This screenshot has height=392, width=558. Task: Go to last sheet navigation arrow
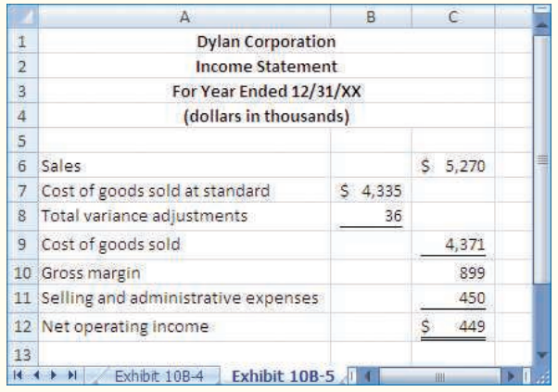click(x=72, y=375)
